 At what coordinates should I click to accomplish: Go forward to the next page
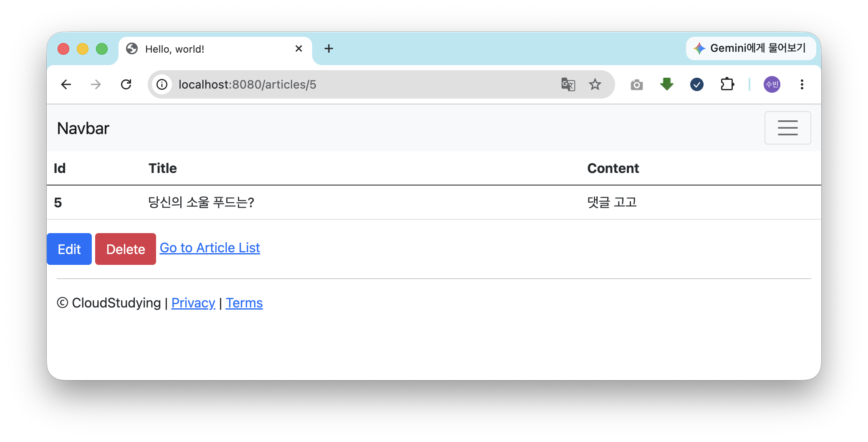click(x=96, y=84)
